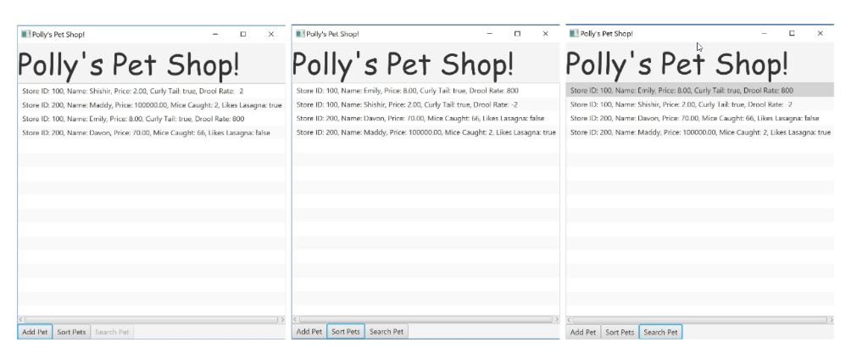Screen dimensions: 868x348
Task: Select highlighted Emily row in right window
Action: point(699,90)
